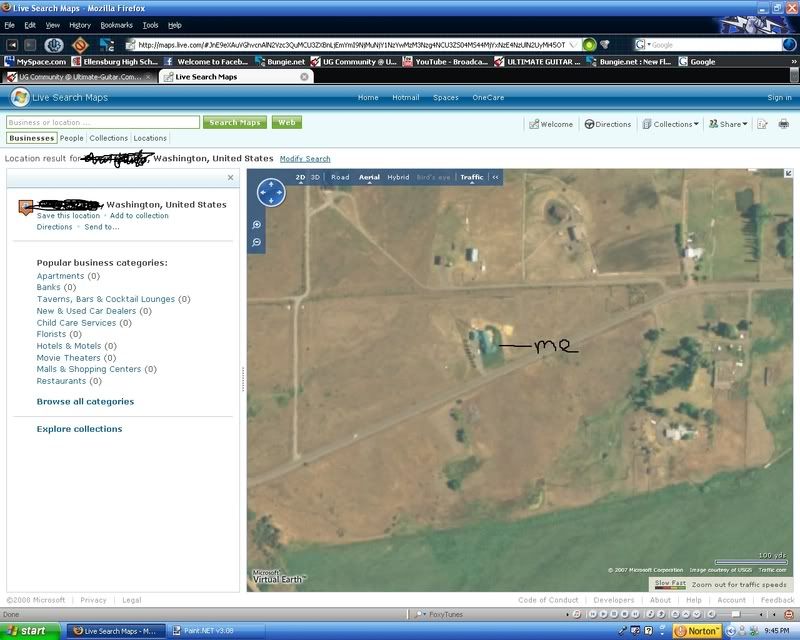Switch map to 3D mode

(315, 177)
